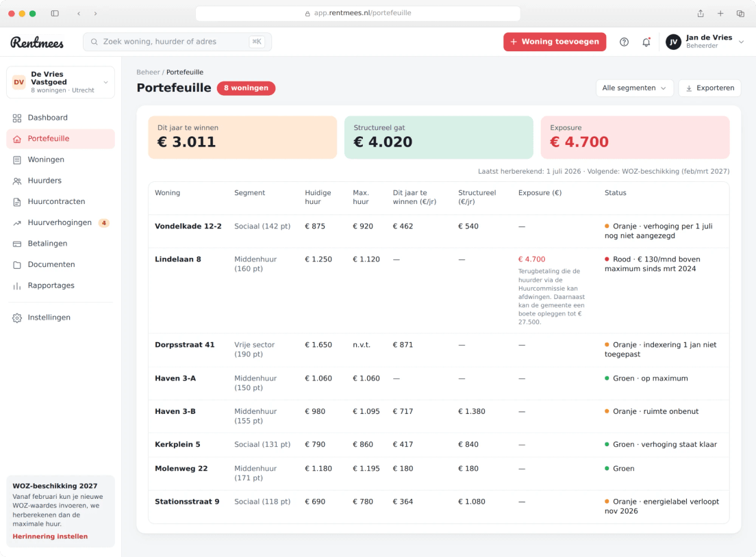Open Instellingen from the sidebar
Screen dimensions: 756x557
61,318
